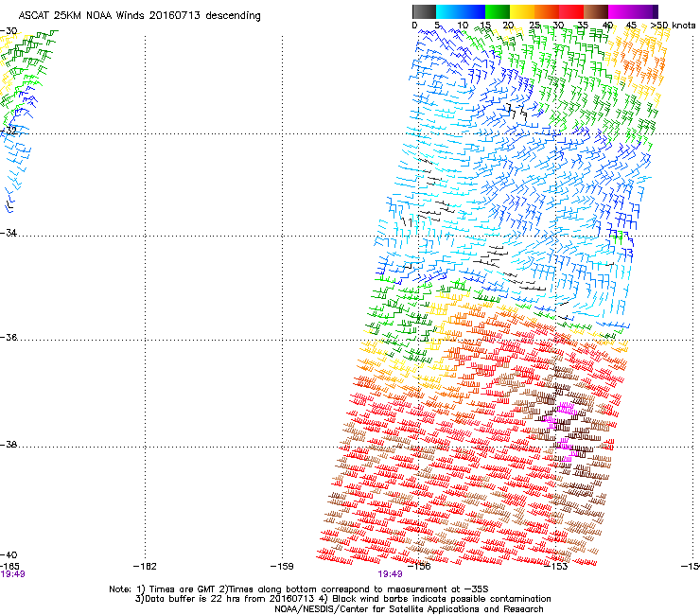Click the '25' color bar tick label
Viewport: 700px width, 615px height.
coord(534,25)
